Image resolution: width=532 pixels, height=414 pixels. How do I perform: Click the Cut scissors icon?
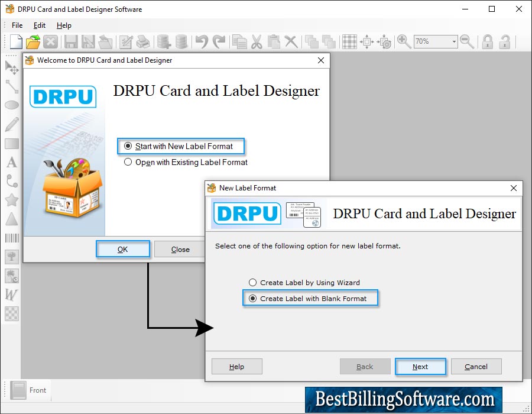(257, 42)
